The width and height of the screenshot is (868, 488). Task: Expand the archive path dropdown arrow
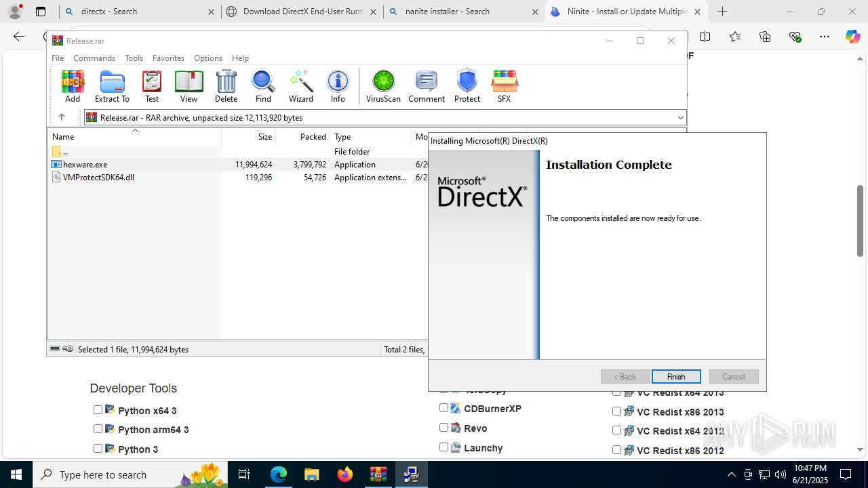(x=680, y=118)
